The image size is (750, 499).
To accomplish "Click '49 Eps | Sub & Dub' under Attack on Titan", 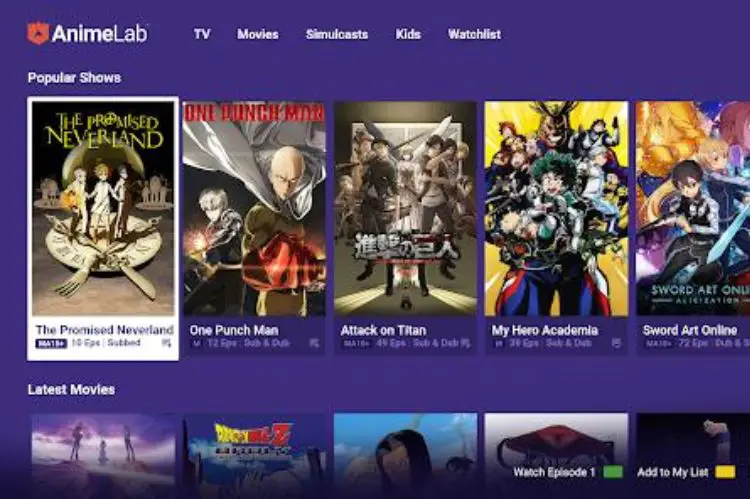I will point(417,343).
